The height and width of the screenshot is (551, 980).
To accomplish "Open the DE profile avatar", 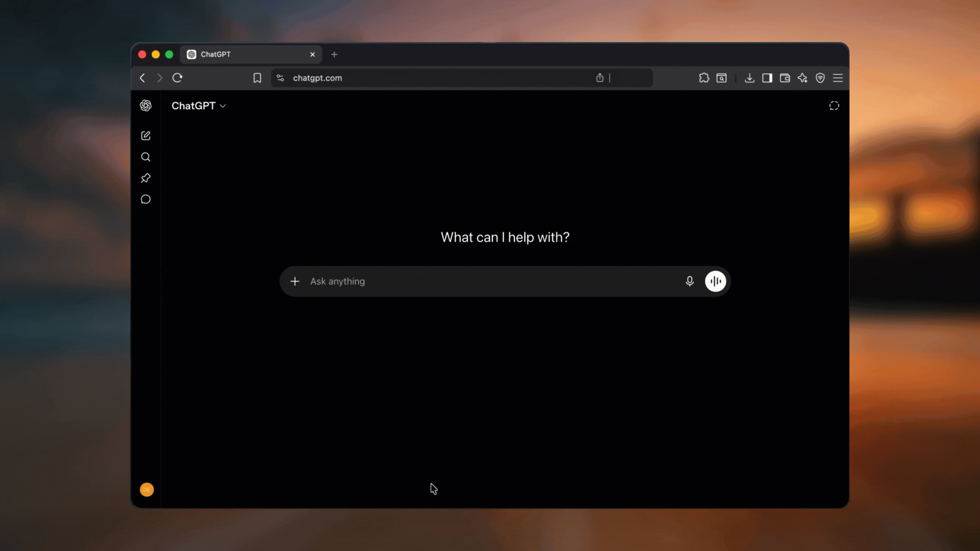I will pyautogui.click(x=147, y=490).
